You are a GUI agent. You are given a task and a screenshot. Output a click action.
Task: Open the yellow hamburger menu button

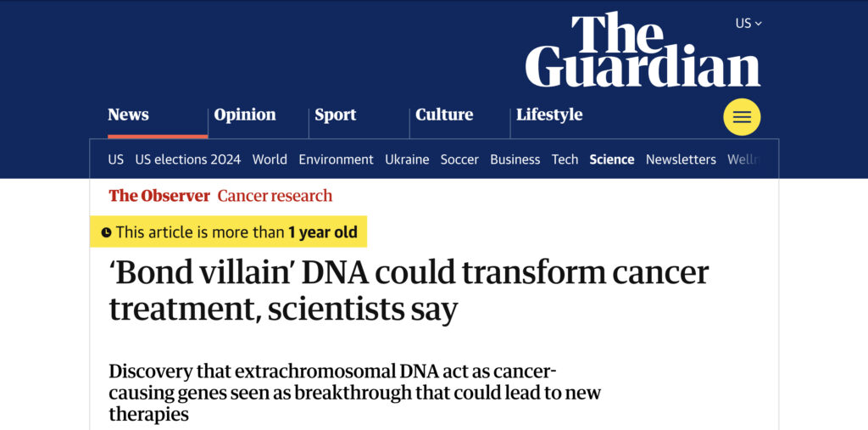pyautogui.click(x=742, y=117)
